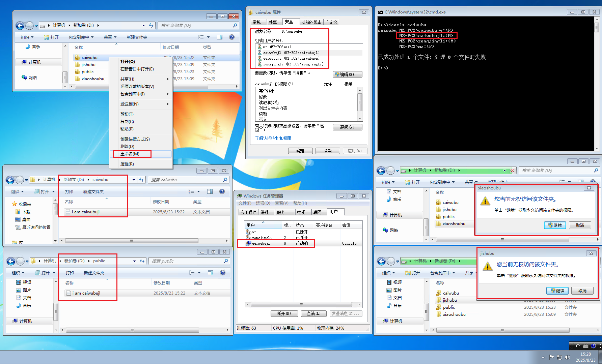Click 高级(V) button in caiwubu 属性 dialog

coord(348,127)
